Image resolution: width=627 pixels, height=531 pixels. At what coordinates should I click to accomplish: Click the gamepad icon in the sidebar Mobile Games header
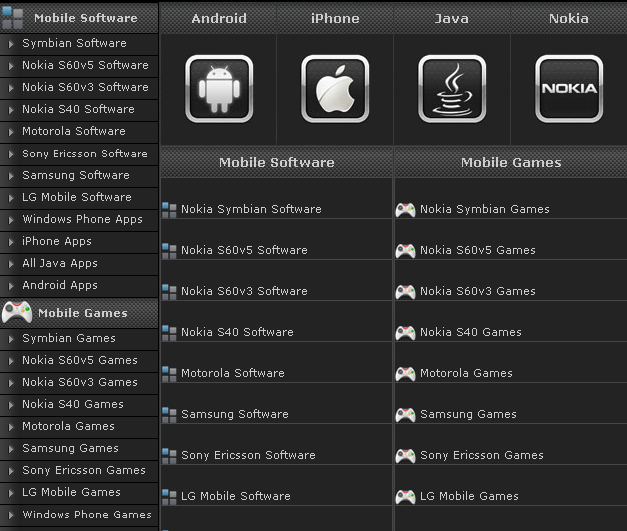tap(17, 312)
